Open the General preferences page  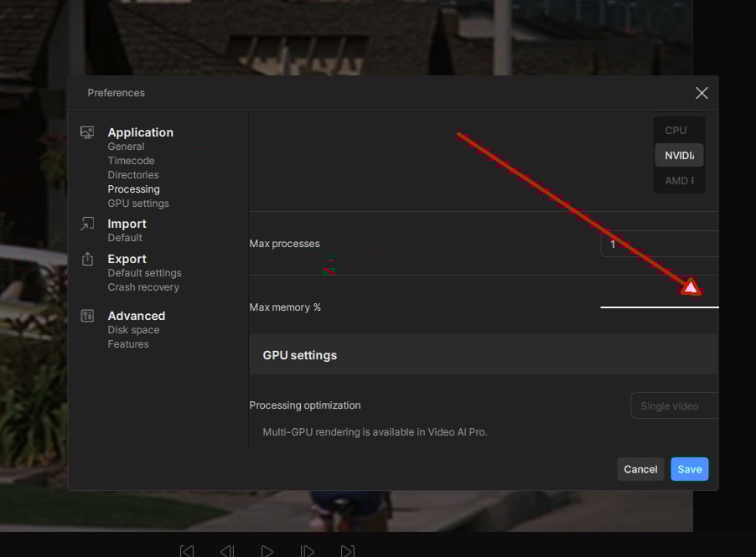[126, 147]
